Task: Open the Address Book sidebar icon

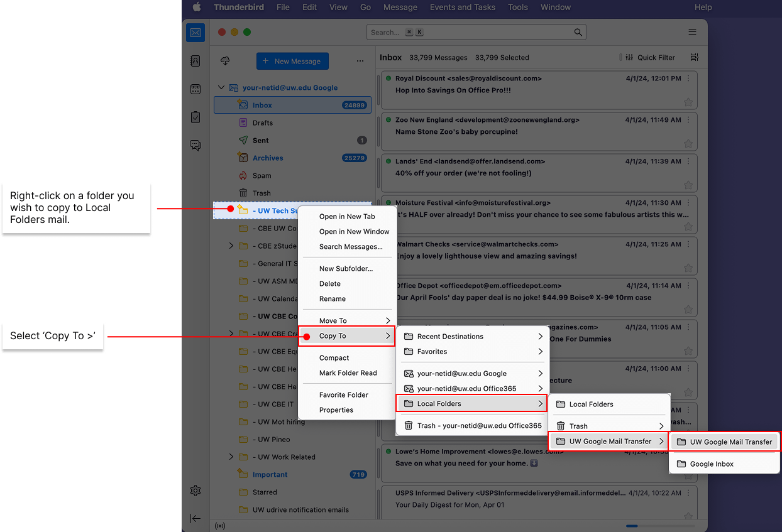Action: click(x=196, y=61)
